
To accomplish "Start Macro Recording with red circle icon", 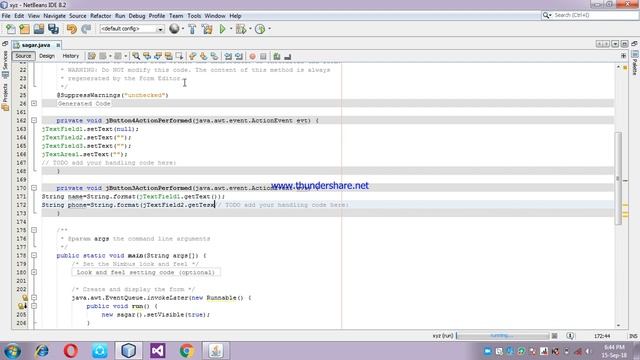I will [253, 56].
